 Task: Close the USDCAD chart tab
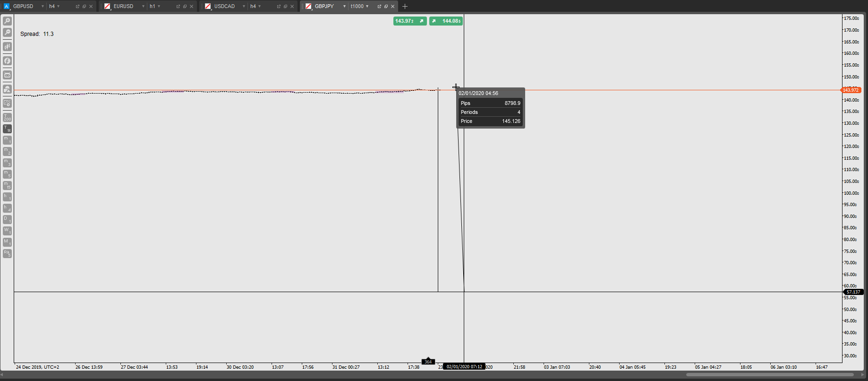pos(292,6)
